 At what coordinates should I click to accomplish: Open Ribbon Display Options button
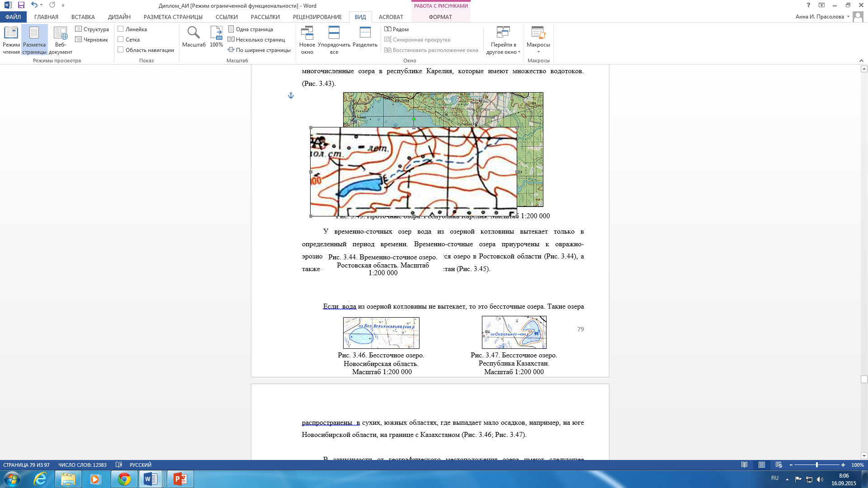coord(821,5)
